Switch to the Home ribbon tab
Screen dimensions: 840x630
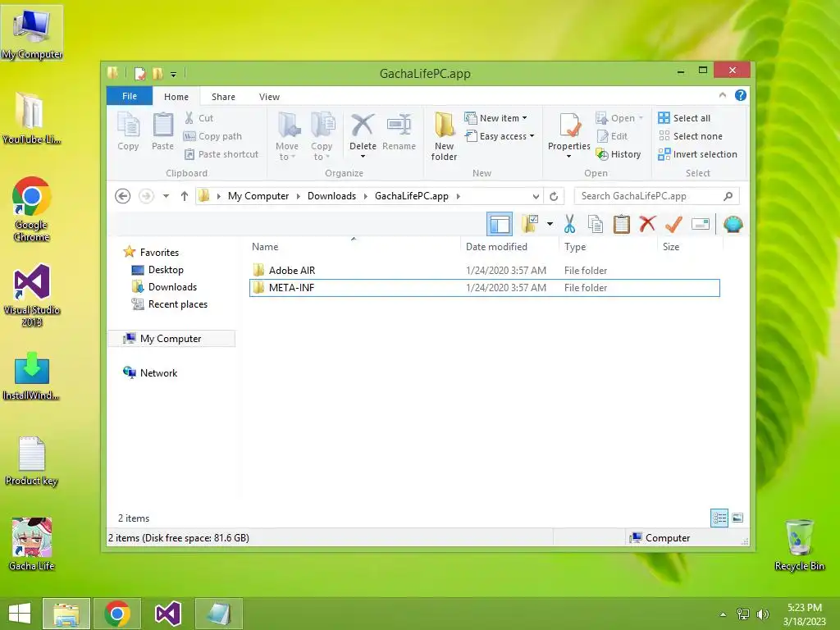pos(176,97)
